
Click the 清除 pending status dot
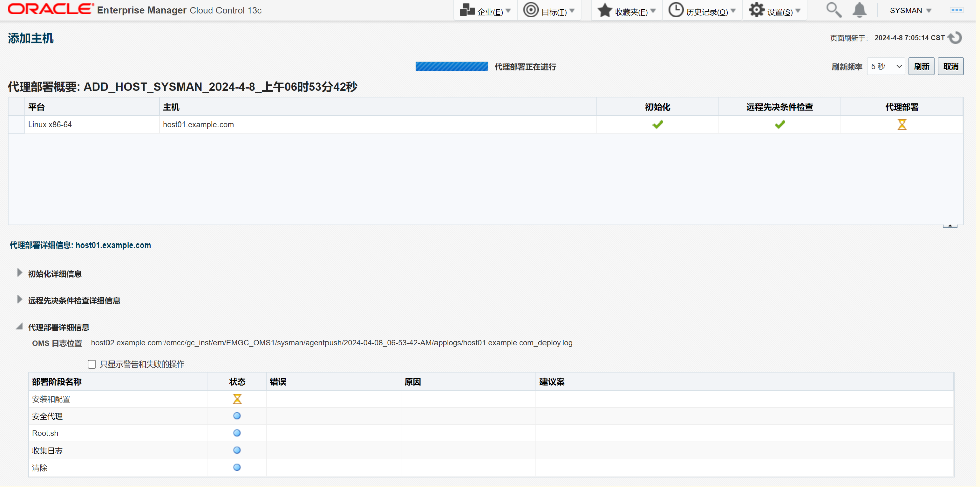[237, 467]
